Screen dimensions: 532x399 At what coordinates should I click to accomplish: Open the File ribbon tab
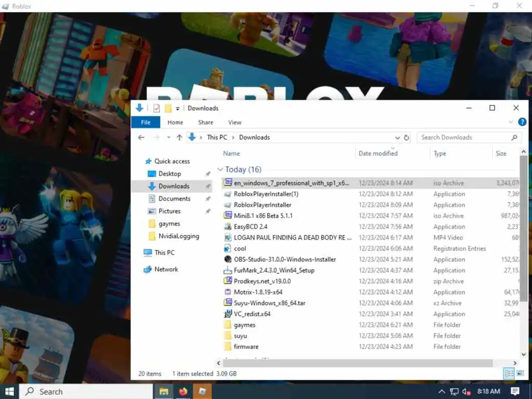145,123
